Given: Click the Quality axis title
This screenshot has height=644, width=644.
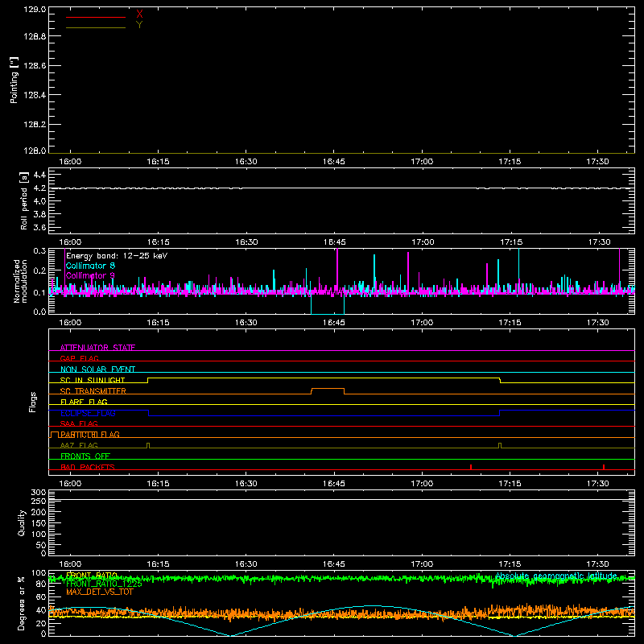Looking at the screenshot, I should [22, 522].
